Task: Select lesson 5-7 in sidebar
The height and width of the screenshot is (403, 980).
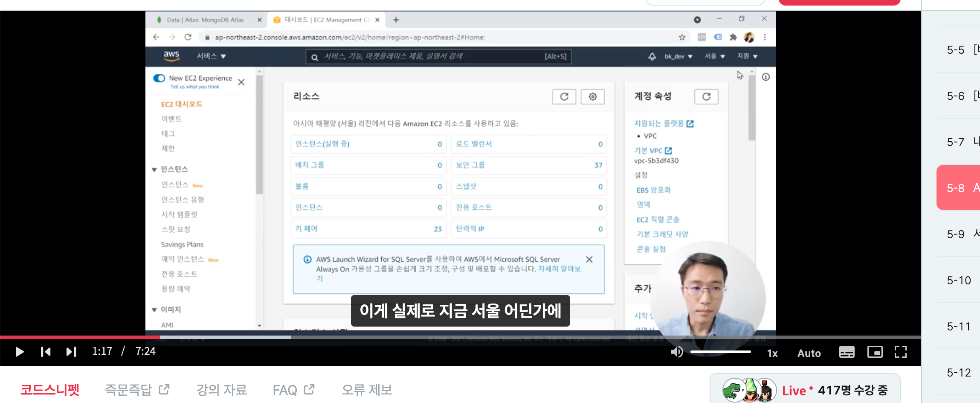Action: [958, 142]
